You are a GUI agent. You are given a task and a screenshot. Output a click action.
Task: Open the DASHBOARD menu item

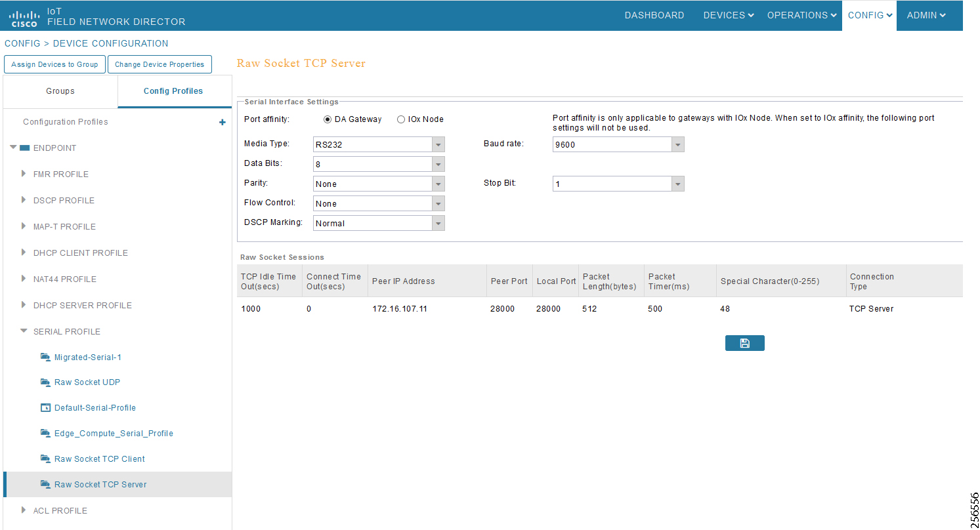click(654, 15)
